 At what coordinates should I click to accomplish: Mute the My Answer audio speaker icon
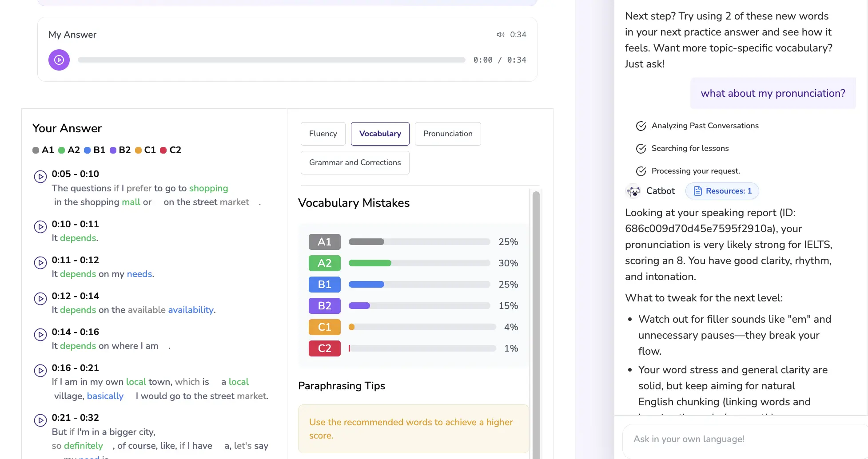(501, 34)
